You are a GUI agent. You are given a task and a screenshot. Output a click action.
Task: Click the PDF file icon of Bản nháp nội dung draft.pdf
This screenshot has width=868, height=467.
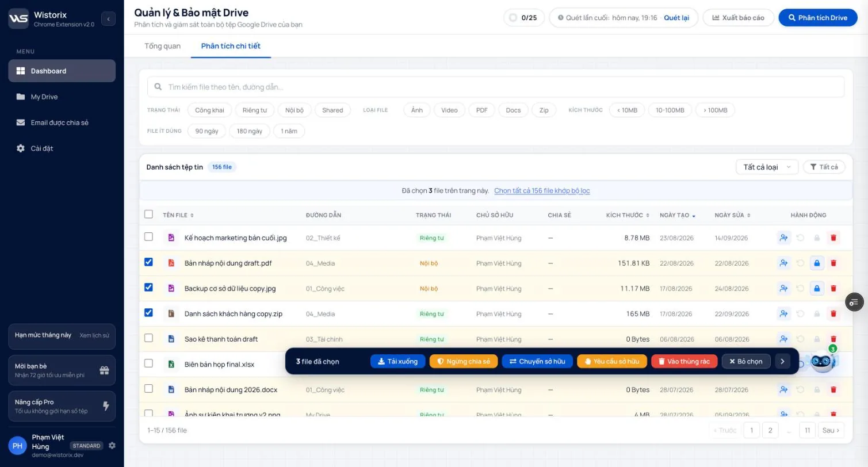(x=171, y=263)
